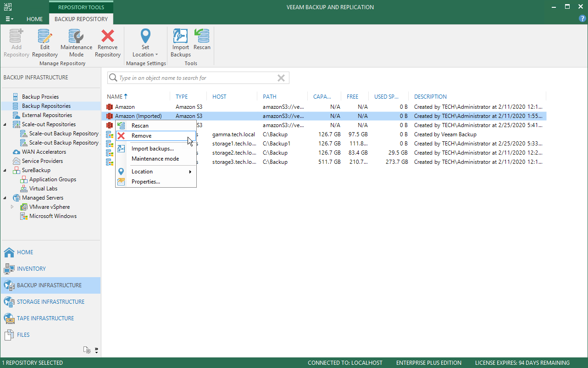Open the Set Location dropdown

coord(145,43)
